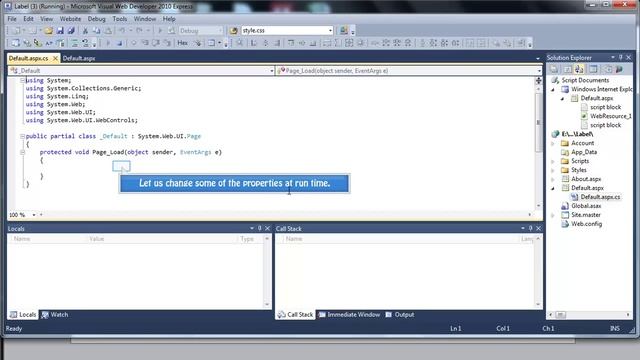This screenshot has width=640, height=360.
Task: Click the Find in Files icon beside style.css
Action: tap(233, 31)
